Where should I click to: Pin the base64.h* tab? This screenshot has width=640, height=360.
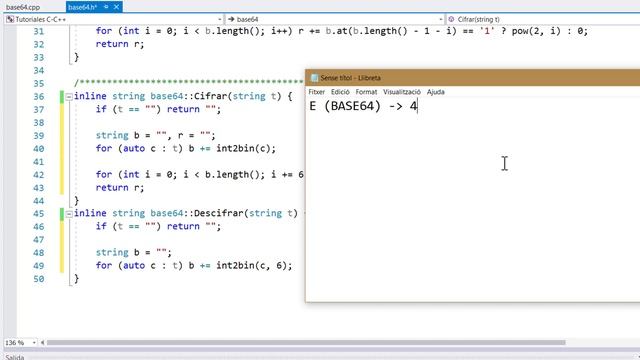pos(106,7)
